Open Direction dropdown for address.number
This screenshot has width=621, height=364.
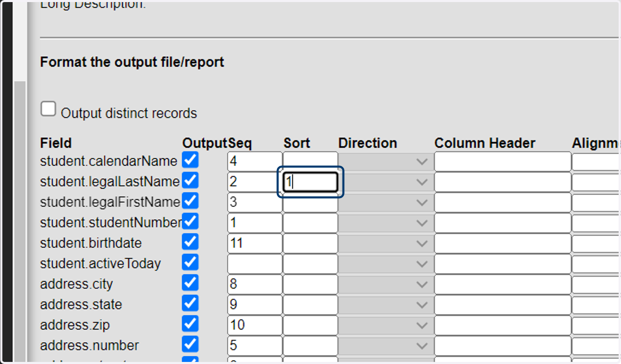click(386, 346)
